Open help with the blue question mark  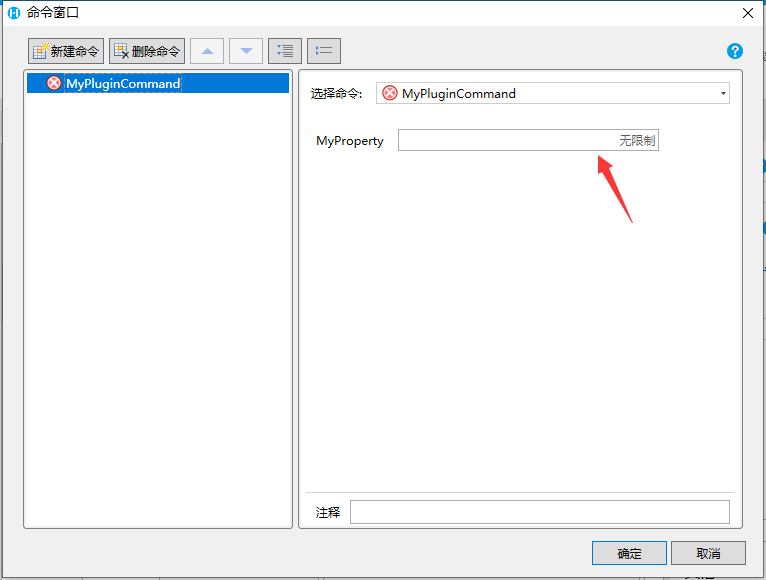pyautogui.click(x=735, y=51)
